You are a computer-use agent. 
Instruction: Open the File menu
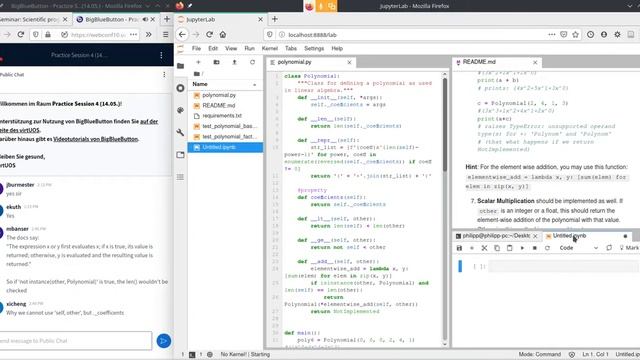tap(196, 49)
